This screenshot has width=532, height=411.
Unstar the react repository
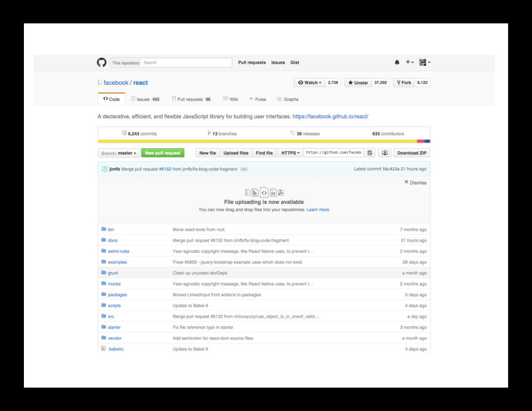pyautogui.click(x=358, y=83)
